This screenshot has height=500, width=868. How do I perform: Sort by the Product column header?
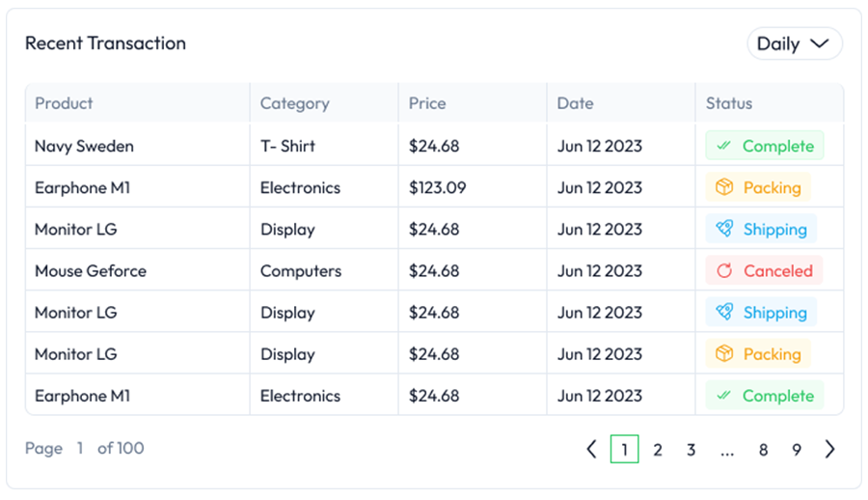coord(64,103)
